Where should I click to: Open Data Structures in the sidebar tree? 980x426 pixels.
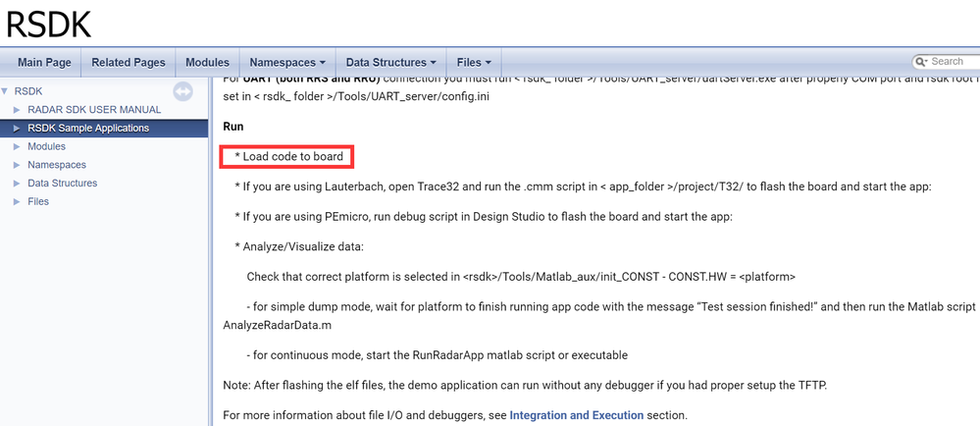62,184
